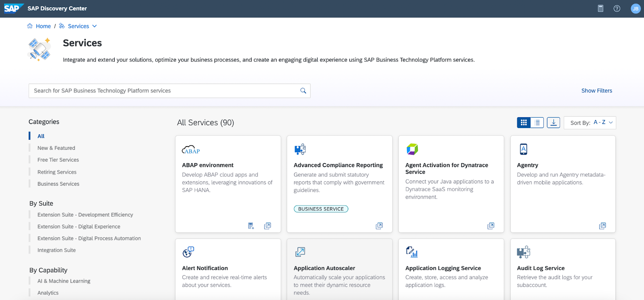Open the help question mark icon
The height and width of the screenshot is (300, 644).
(617, 8)
